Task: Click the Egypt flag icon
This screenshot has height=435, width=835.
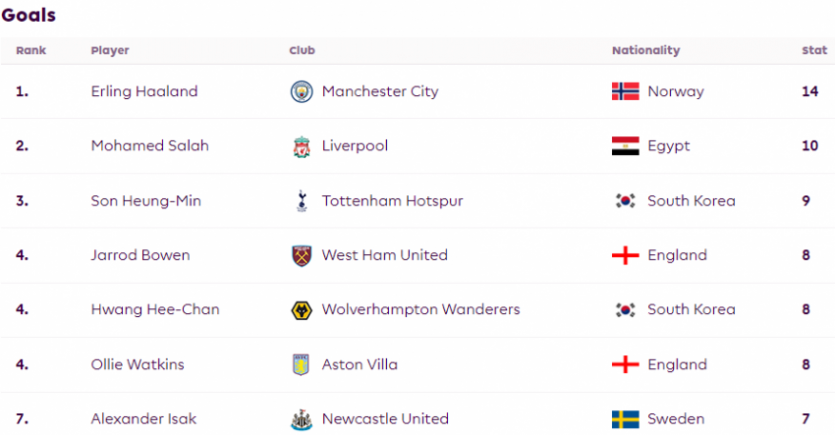Action: click(625, 146)
